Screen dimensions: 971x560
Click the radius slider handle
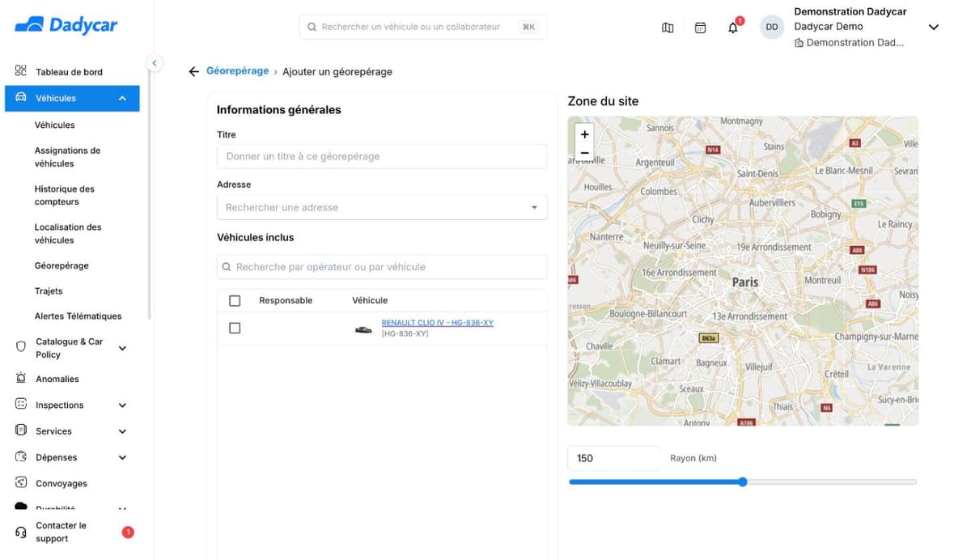pyautogui.click(x=743, y=482)
